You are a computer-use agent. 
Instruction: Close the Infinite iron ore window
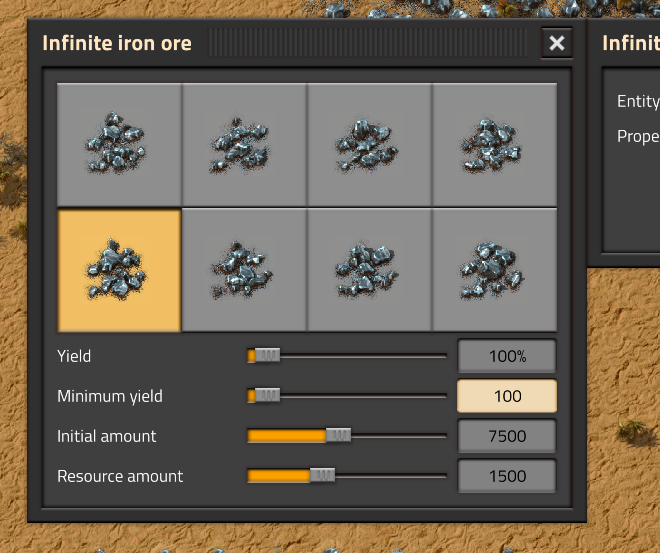[556, 43]
